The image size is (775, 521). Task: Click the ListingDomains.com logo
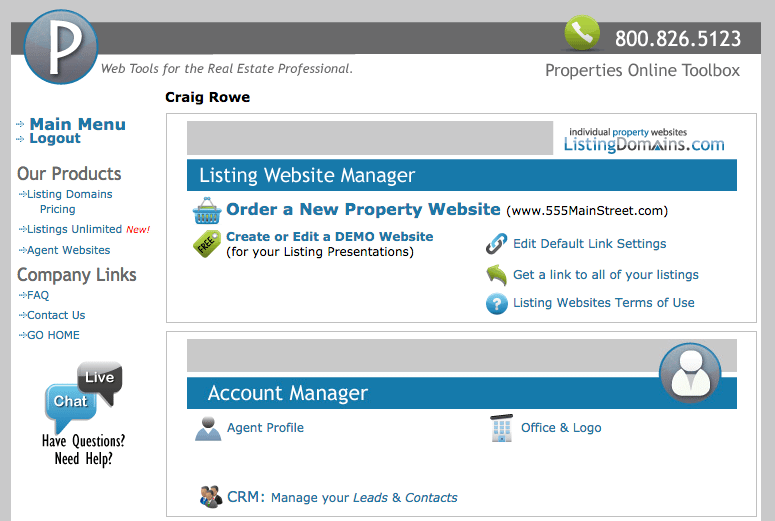(644, 140)
